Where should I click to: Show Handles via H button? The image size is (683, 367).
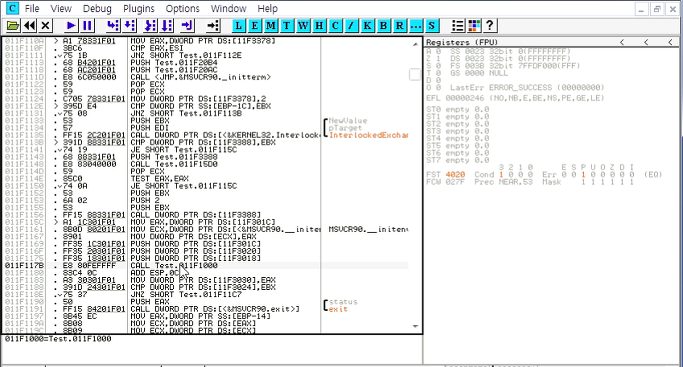pos(319,26)
